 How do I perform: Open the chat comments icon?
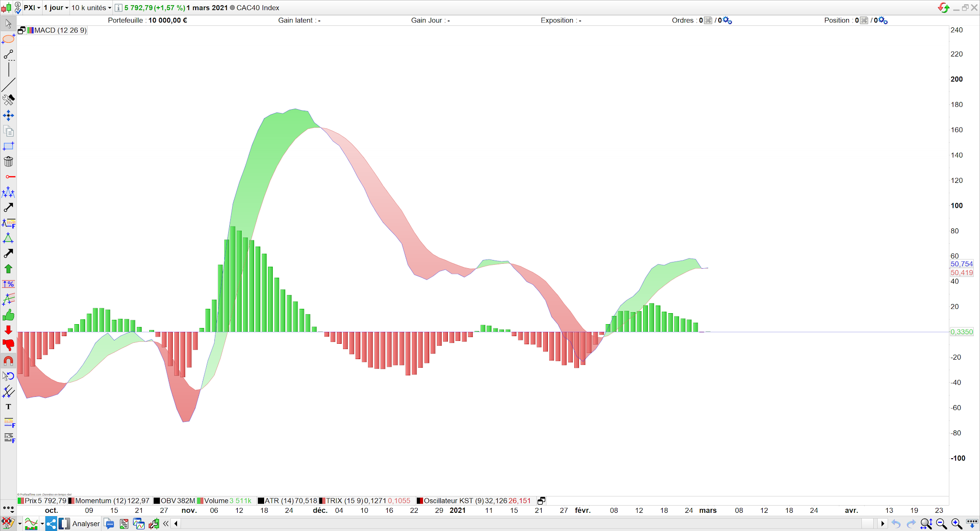pos(109,524)
